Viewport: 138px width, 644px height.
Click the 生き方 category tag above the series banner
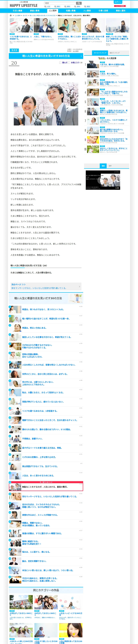tap(14, 50)
